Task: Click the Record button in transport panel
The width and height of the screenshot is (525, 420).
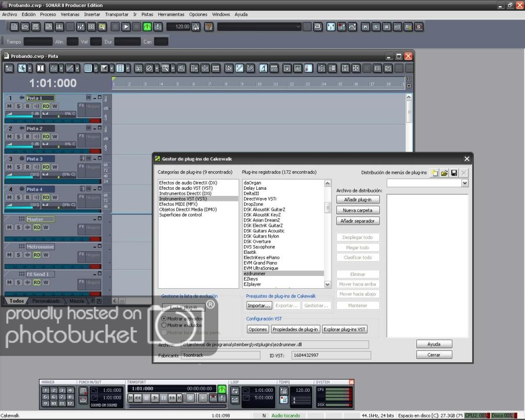Action: pos(190,397)
